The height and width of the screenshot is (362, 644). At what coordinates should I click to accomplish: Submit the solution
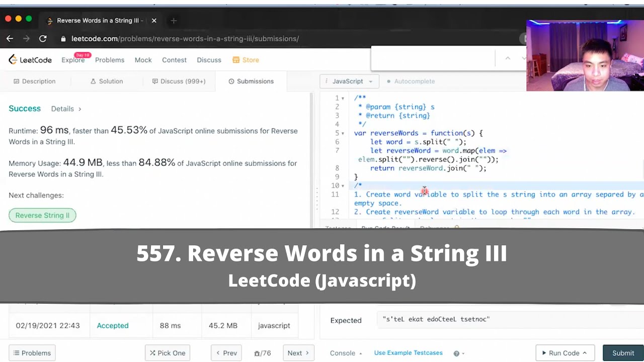pyautogui.click(x=623, y=353)
